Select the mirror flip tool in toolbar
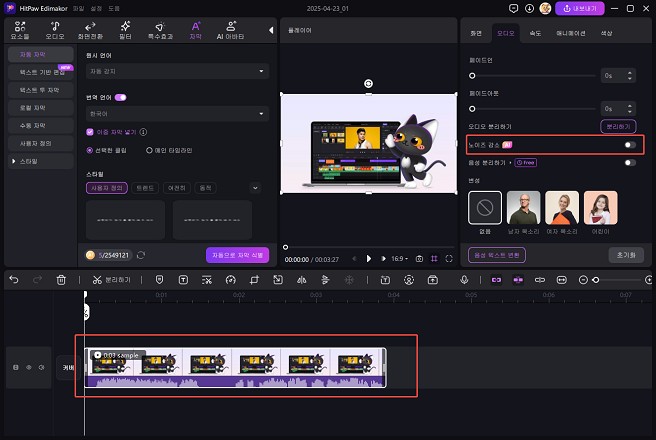Viewport: 656px width, 440px height. pyautogui.click(x=302, y=280)
